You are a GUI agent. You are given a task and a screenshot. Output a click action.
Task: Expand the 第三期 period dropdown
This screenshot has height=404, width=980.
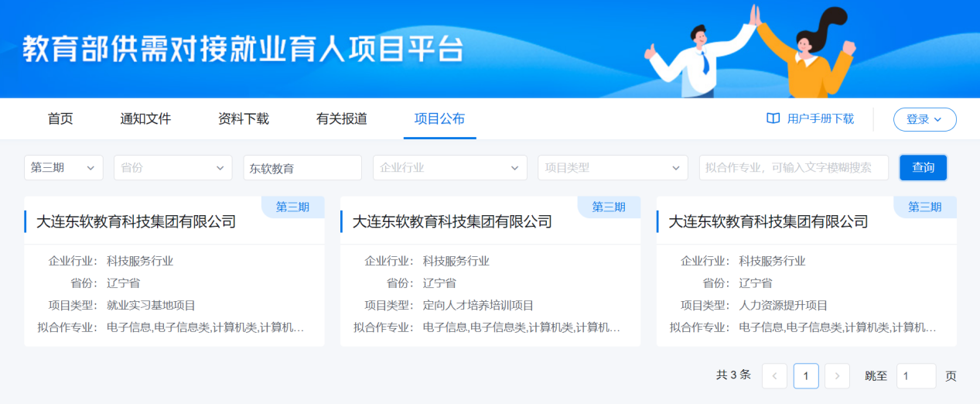[63, 168]
